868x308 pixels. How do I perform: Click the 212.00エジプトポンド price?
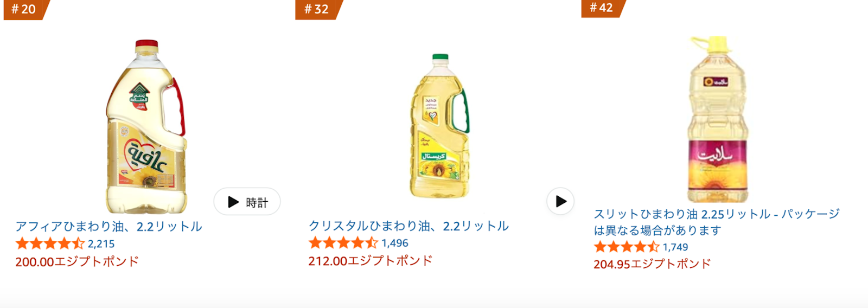(x=371, y=261)
